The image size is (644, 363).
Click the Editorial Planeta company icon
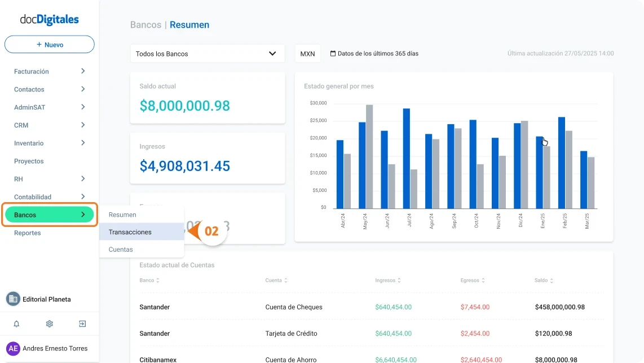[x=12, y=299]
